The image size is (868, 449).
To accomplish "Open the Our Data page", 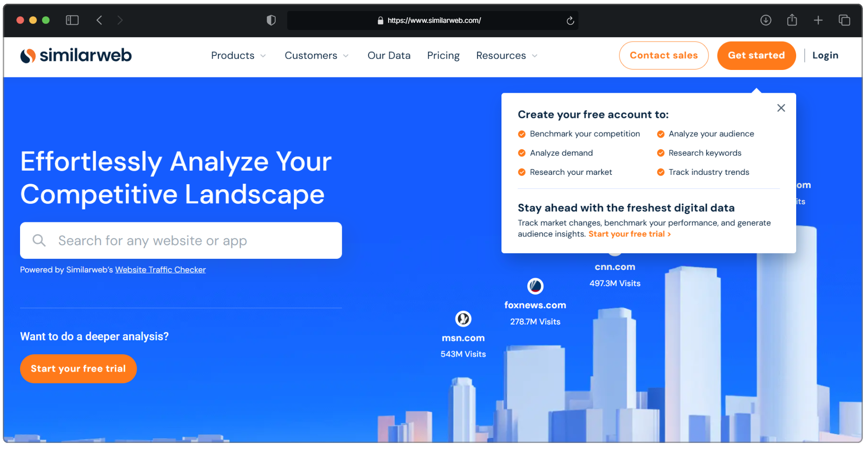I will 389,55.
